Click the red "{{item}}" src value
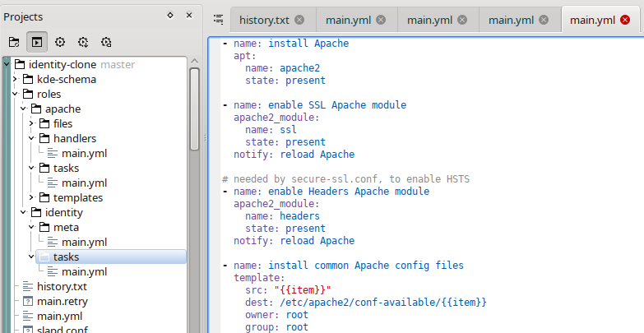This screenshot has width=644, height=333. [303, 289]
